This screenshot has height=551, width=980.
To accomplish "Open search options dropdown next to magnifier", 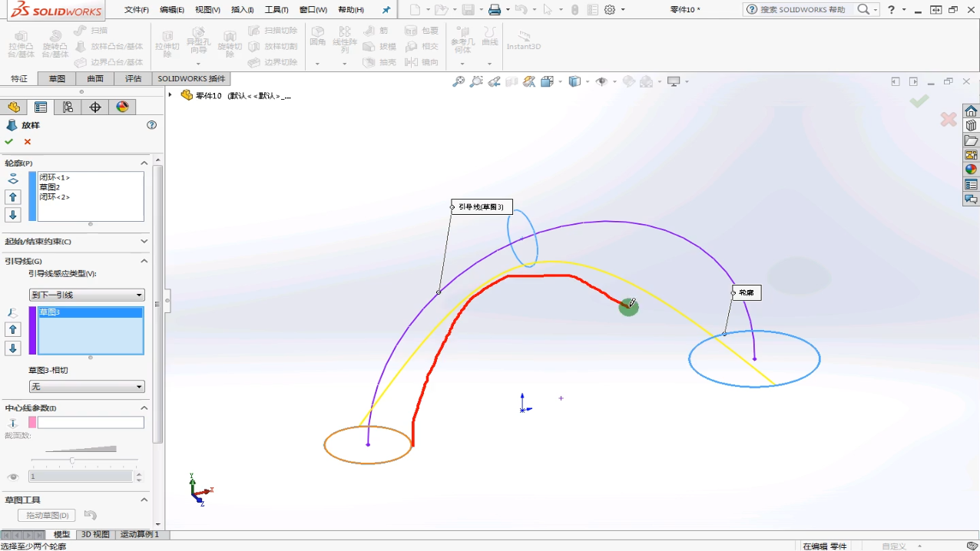I will coord(876,10).
